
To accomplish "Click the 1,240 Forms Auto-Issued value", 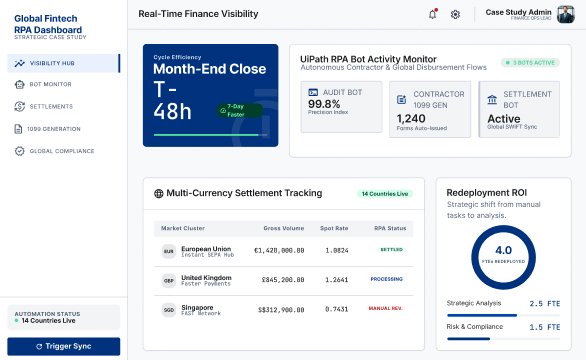I will (x=411, y=119).
